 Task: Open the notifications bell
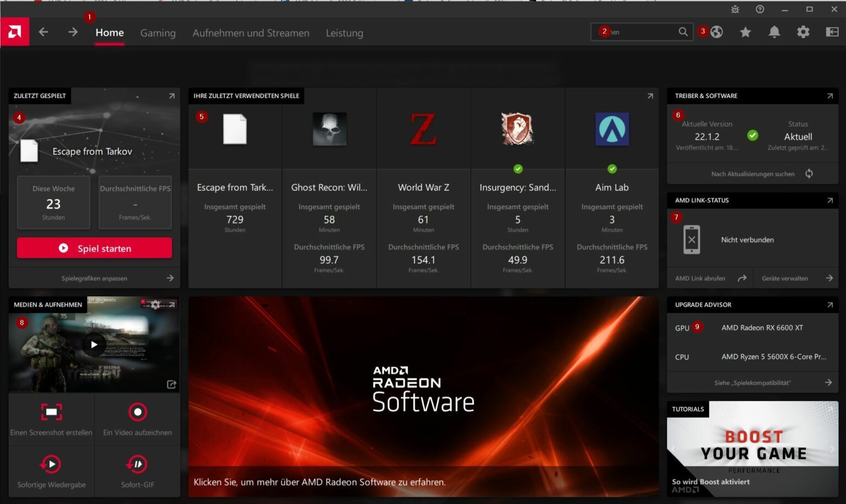coord(774,32)
